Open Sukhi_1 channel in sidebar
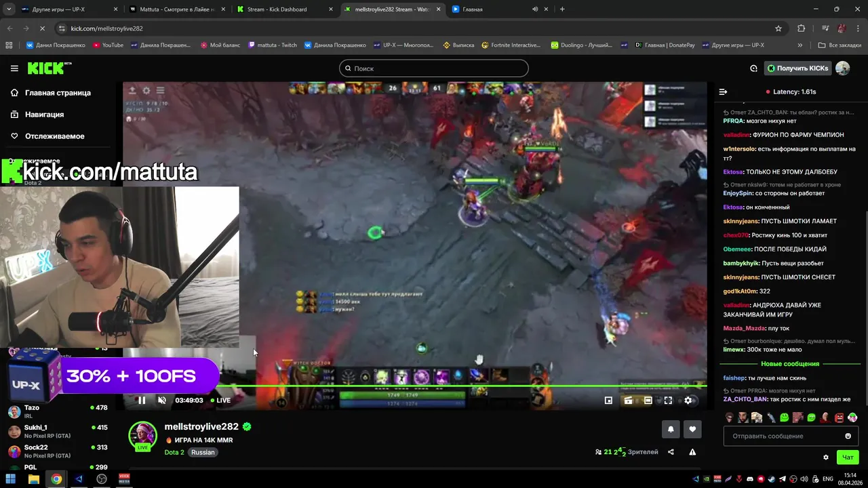 58,431
